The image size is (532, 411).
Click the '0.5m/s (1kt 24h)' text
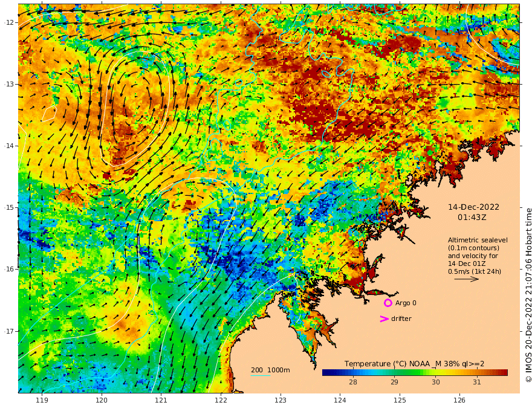[x=475, y=271]
